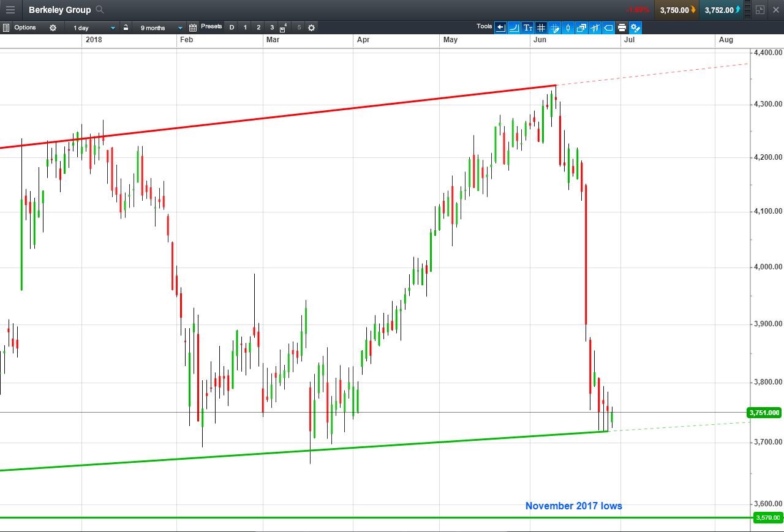The image size is (784, 532).
Task: Select the text annotation tool
Action: point(527,28)
